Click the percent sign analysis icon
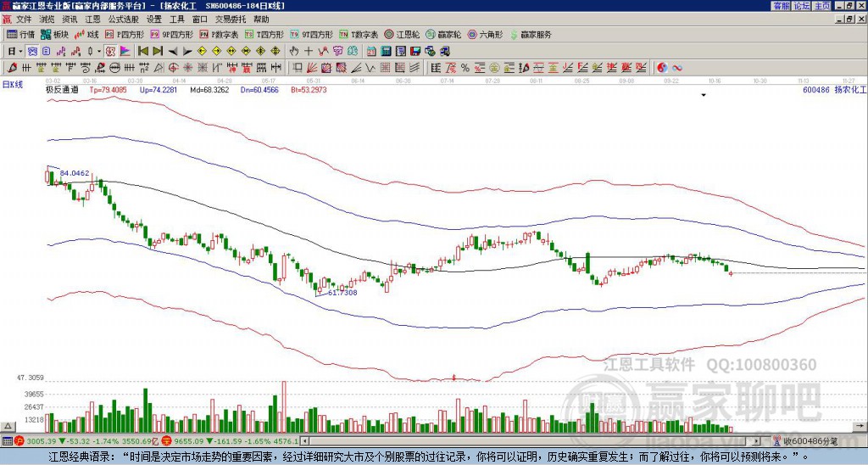 click(x=465, y=68)
